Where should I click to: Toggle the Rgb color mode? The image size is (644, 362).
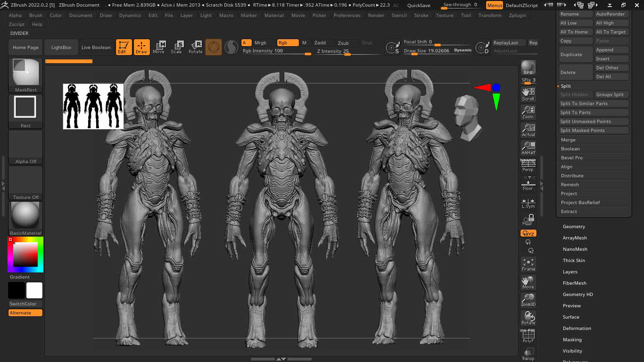click(288, 43)
